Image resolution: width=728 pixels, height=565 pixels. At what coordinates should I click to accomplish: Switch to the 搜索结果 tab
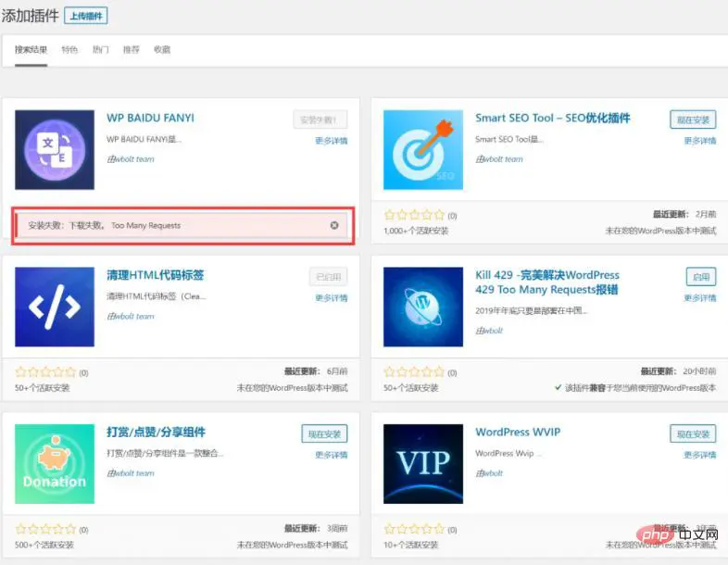click(31, 50)
